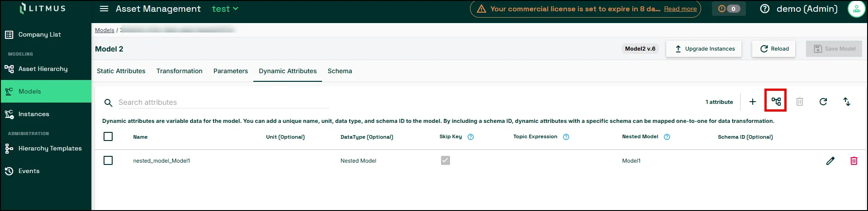Click Topic Expression help icon
The image size is (868, 211).
point(566,137)
